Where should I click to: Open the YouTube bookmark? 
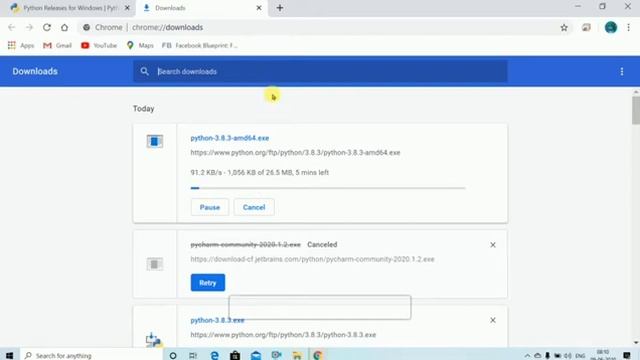(x=99, y=45)
